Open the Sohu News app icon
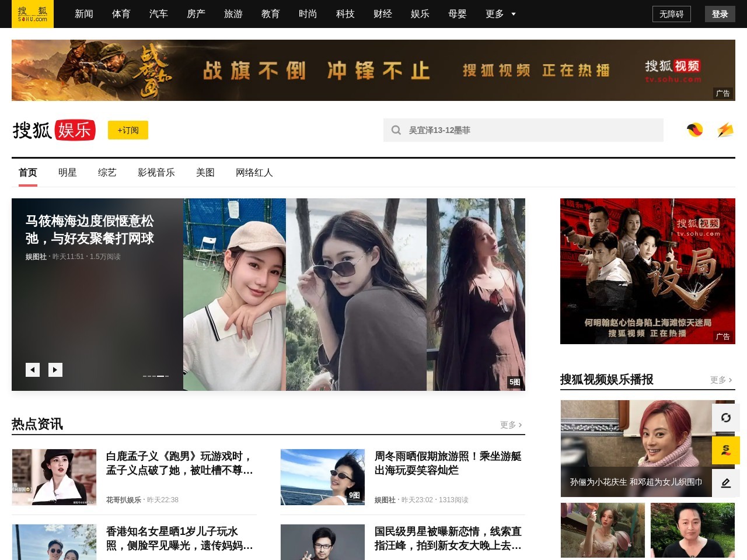 [694, 130]
